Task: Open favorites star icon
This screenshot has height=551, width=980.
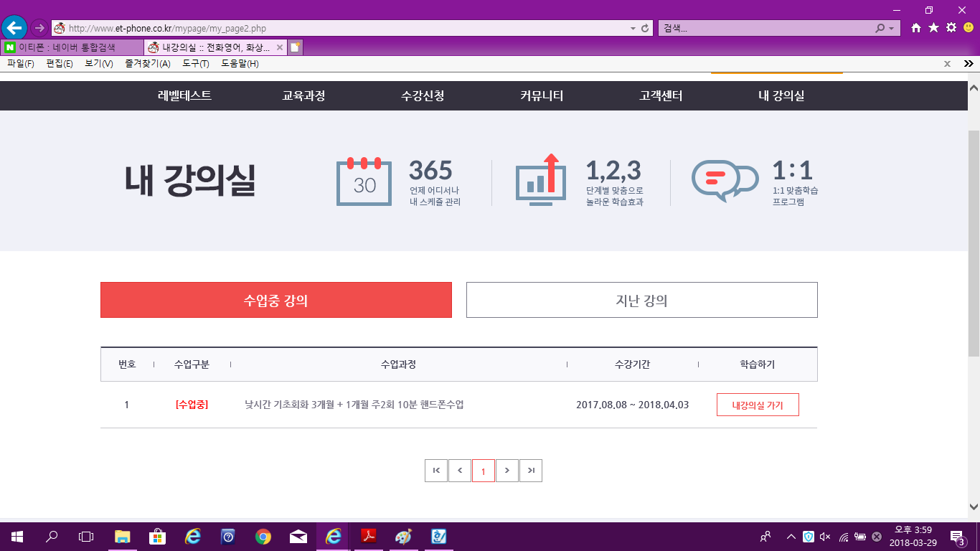Action: click(x=933, y=28)
